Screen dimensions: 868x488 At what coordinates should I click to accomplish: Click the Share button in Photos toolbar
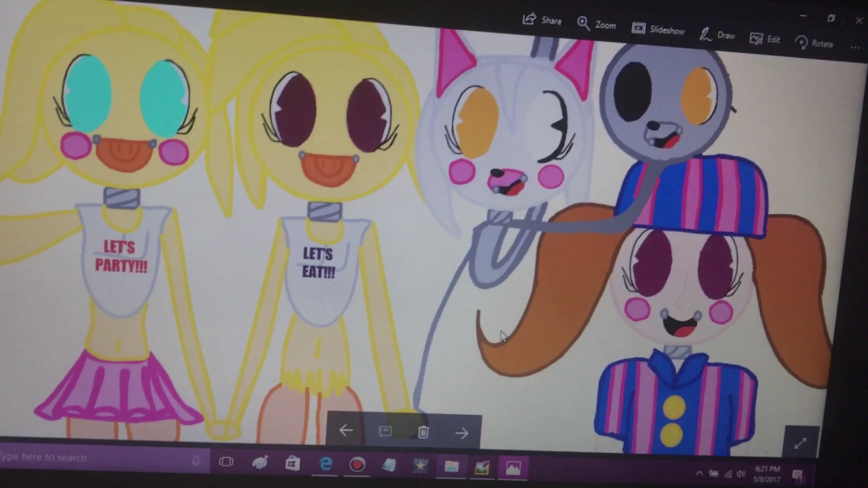pyautogui.click(x=542, y=20)
